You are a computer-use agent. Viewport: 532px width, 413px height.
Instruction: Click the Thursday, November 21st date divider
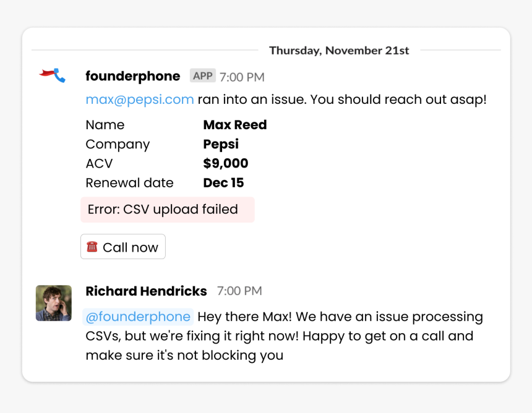click(x=339, y=51)
